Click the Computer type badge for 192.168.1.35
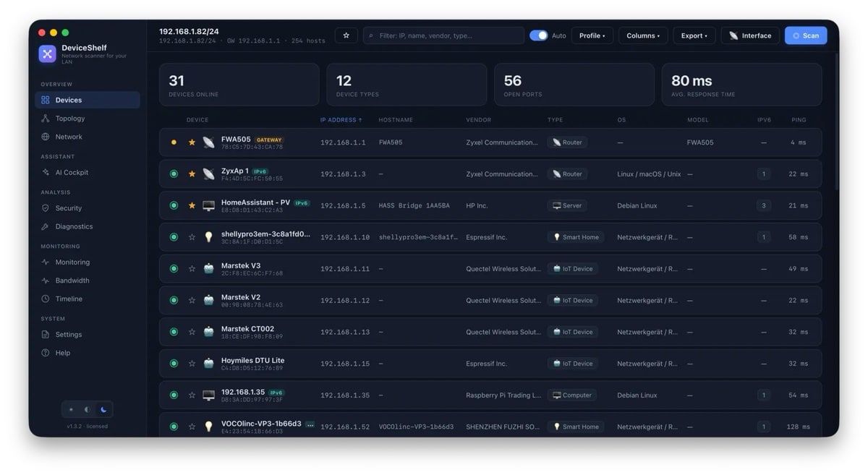The height and width of the screenshot is (475, 868). pos(571,395)
